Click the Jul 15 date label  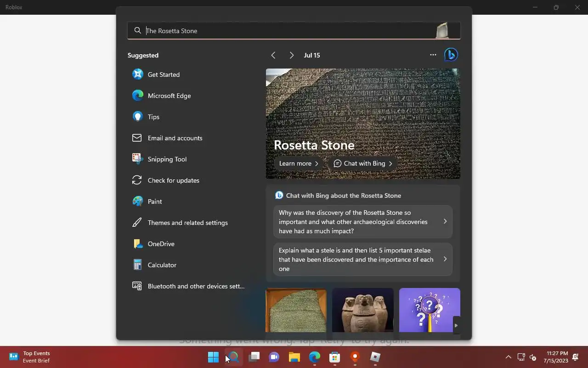(x=312, y=55)
